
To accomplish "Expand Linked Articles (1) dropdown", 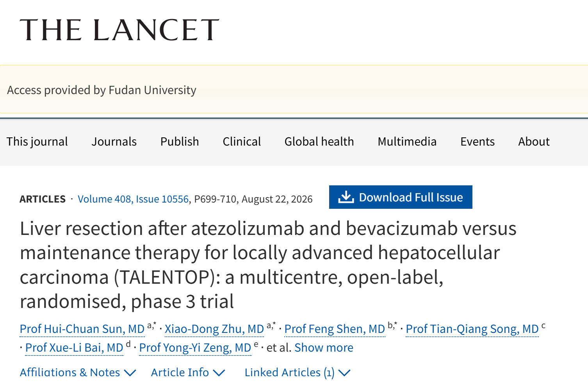I will [x=298, y=373].
